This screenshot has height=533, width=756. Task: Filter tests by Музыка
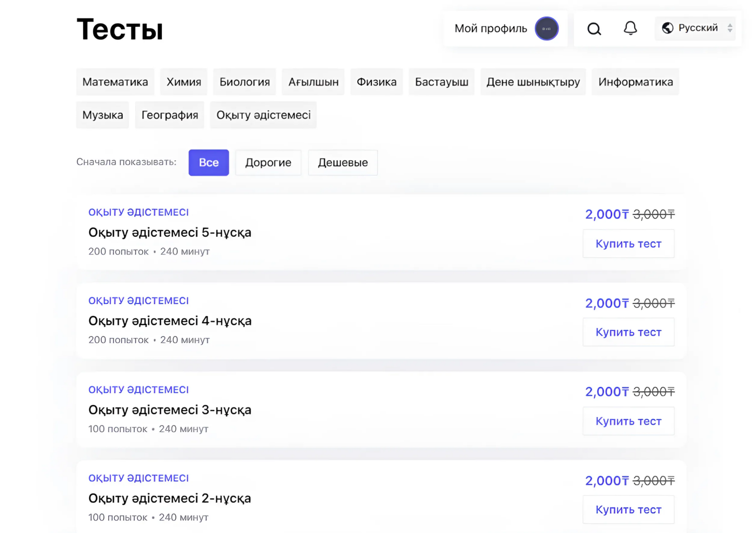(x=103, y=115)
